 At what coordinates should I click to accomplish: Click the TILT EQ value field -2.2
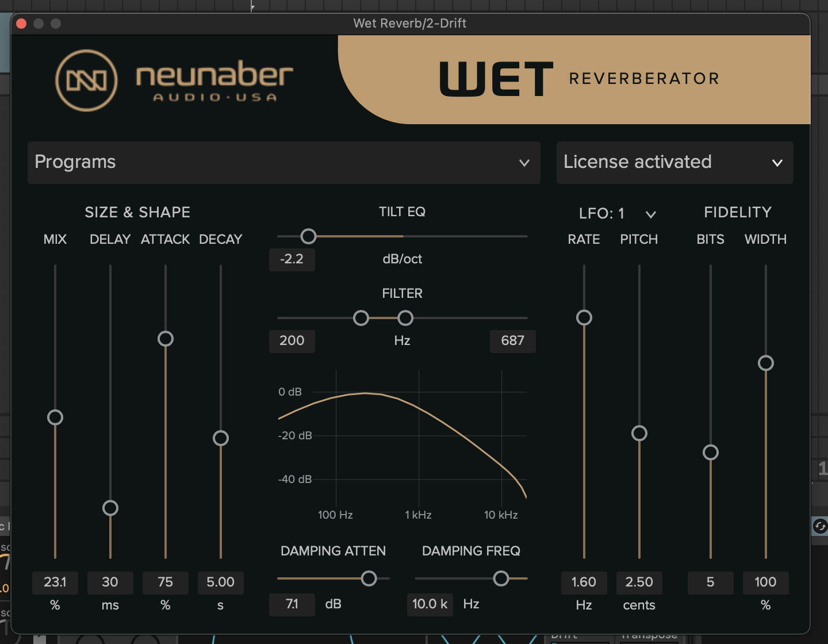(292, 259)
